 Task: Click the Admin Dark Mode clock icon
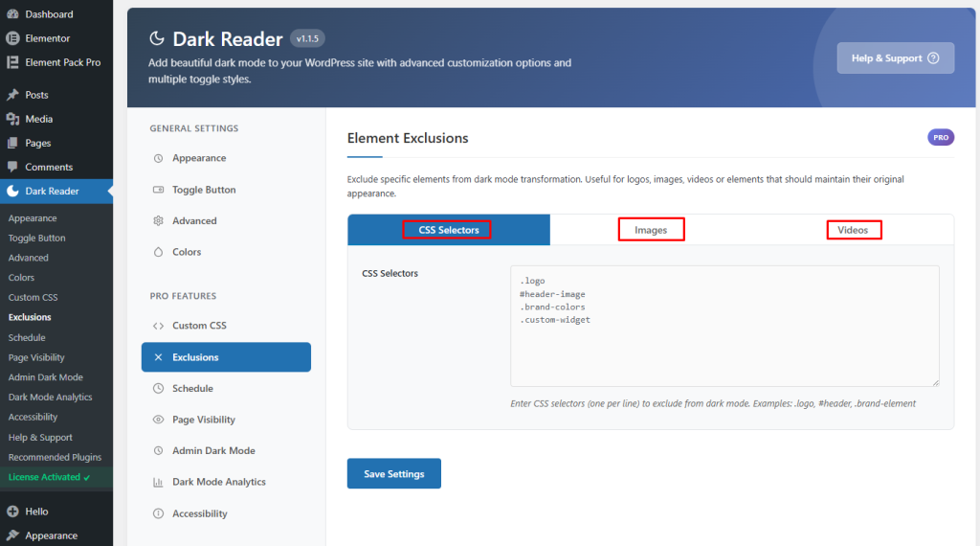[x=158, y=450]
